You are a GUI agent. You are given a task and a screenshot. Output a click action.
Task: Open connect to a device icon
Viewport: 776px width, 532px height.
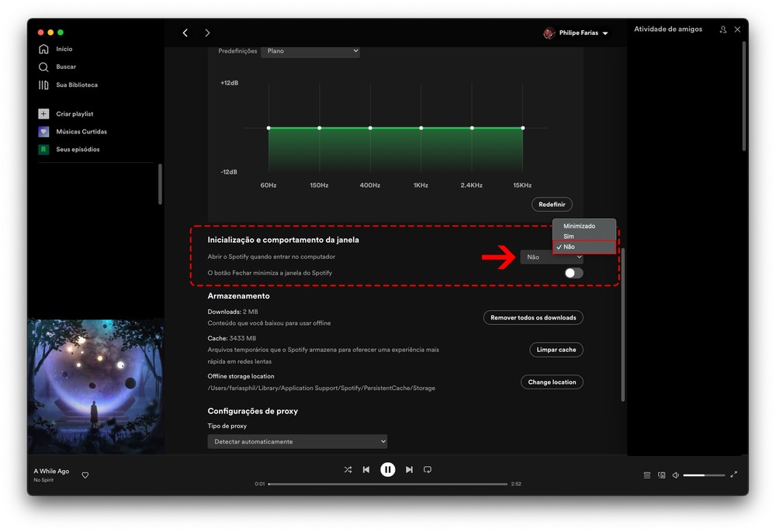pos(662,475)
